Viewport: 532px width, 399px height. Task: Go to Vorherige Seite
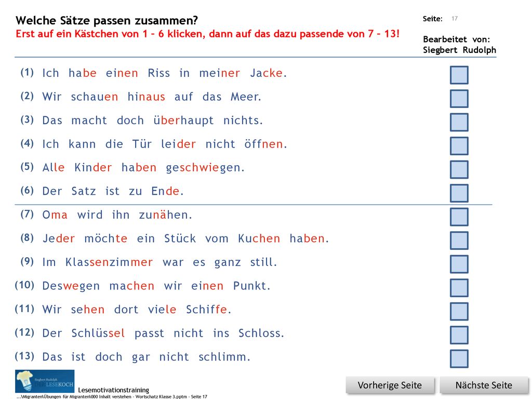point(390,385)
